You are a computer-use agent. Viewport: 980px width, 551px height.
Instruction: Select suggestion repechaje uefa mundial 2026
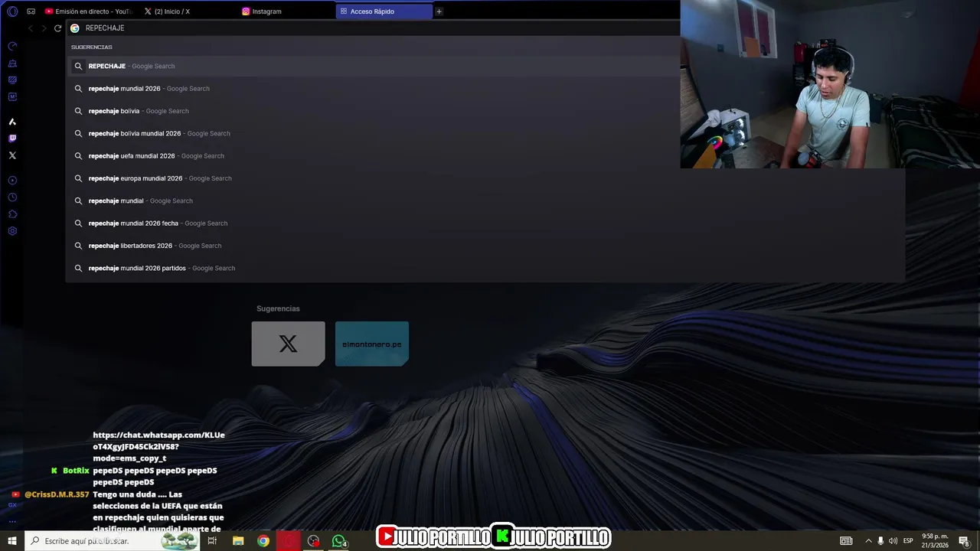coord(485,156)
